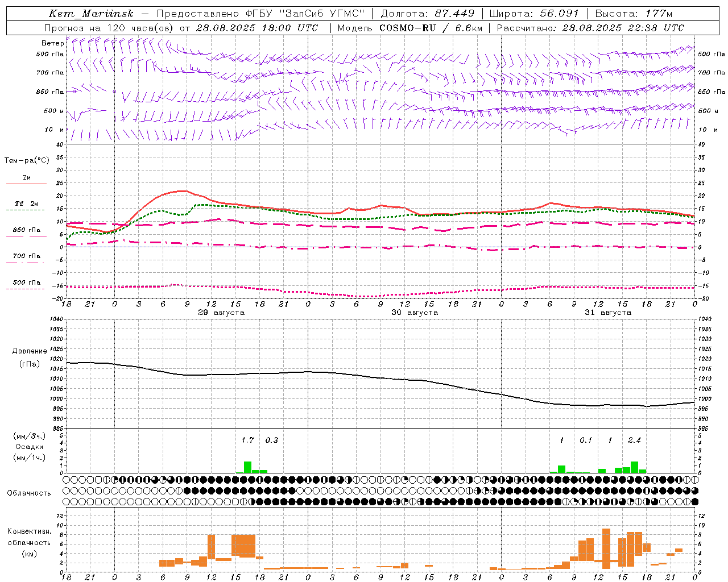
Task: Select the Облачность cloud cover label
Action: tap(29, 493)
